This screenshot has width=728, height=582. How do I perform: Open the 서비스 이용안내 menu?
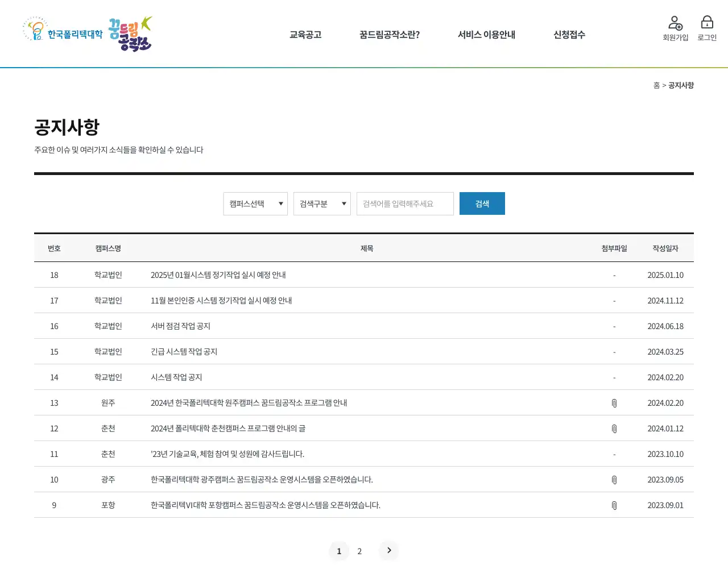487,34
